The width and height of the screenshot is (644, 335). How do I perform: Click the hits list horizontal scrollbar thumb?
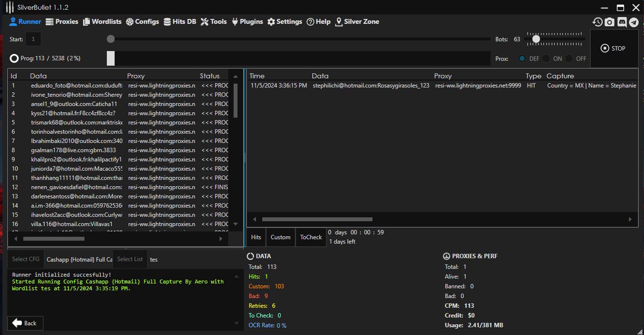pyautogui.click(x=317, y=219)
